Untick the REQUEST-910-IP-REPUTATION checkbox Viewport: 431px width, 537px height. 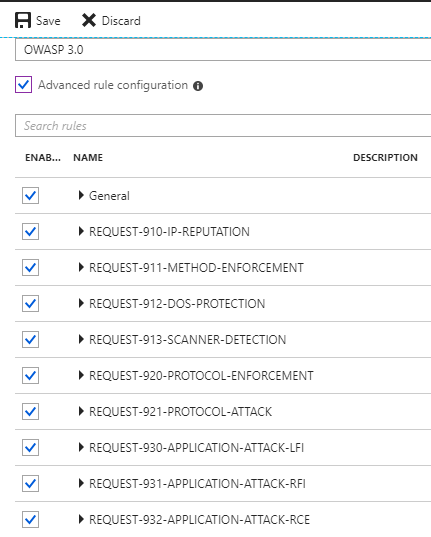click(30, 232)
